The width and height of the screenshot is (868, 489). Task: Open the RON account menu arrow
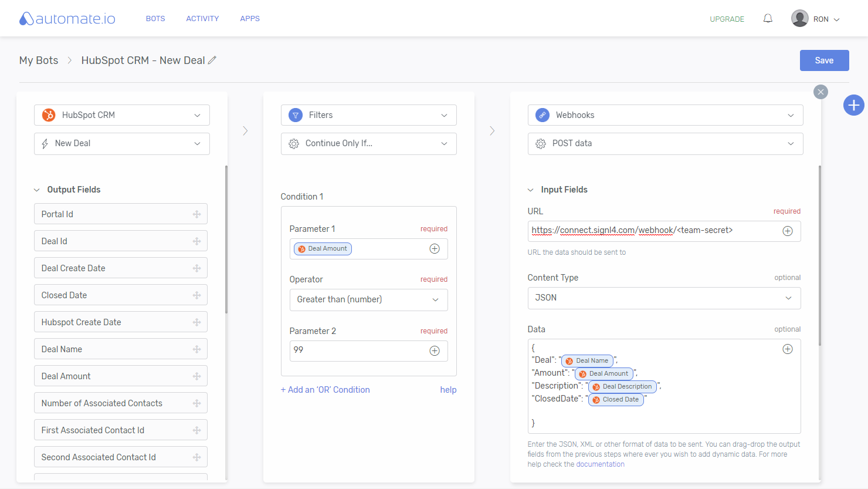[x=837, y=19]
